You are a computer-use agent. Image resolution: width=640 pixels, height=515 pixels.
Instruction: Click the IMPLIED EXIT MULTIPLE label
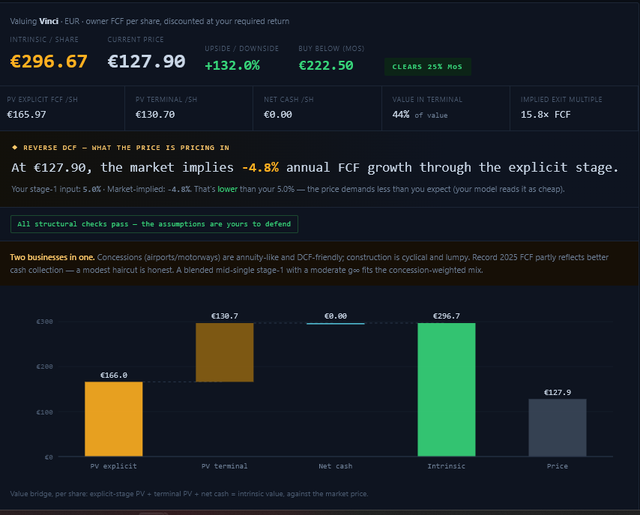coord(561,100)
